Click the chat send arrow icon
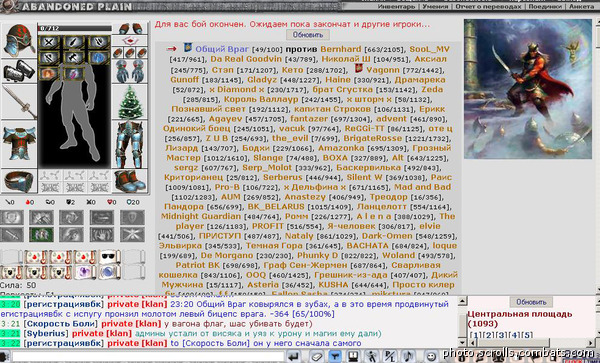 (293, 356)
